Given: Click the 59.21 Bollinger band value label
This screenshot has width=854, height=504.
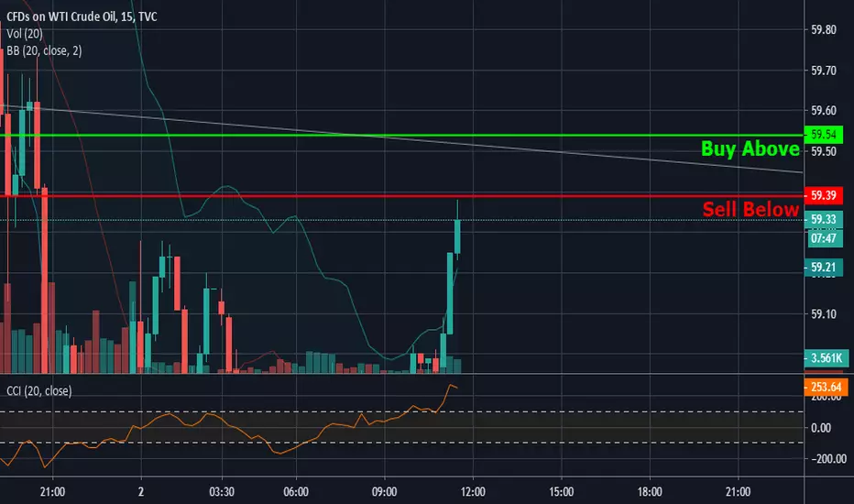Looking at the screenshot, I should click(x=823, y=267).
